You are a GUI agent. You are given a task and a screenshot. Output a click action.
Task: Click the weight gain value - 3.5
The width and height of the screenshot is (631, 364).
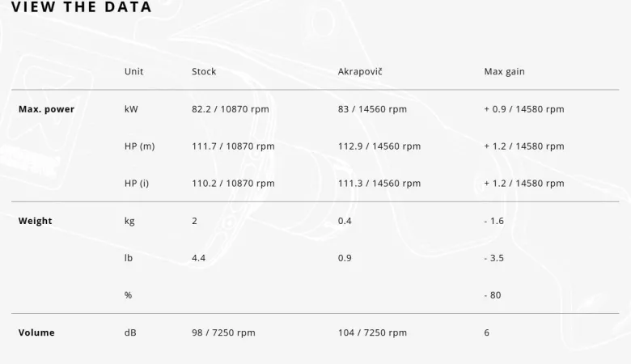pyautogui.click(x=493, y=258)
